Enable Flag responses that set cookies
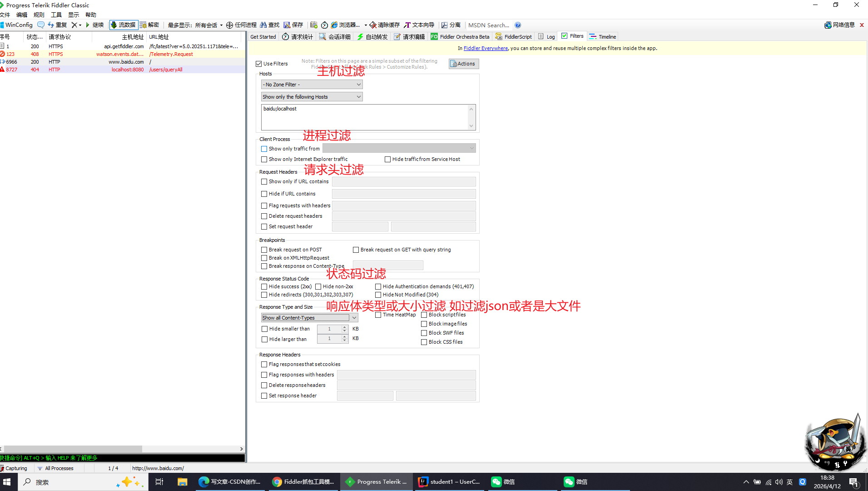Image resolution: width=868 pixels, height=491 pixels. (264, 365)
